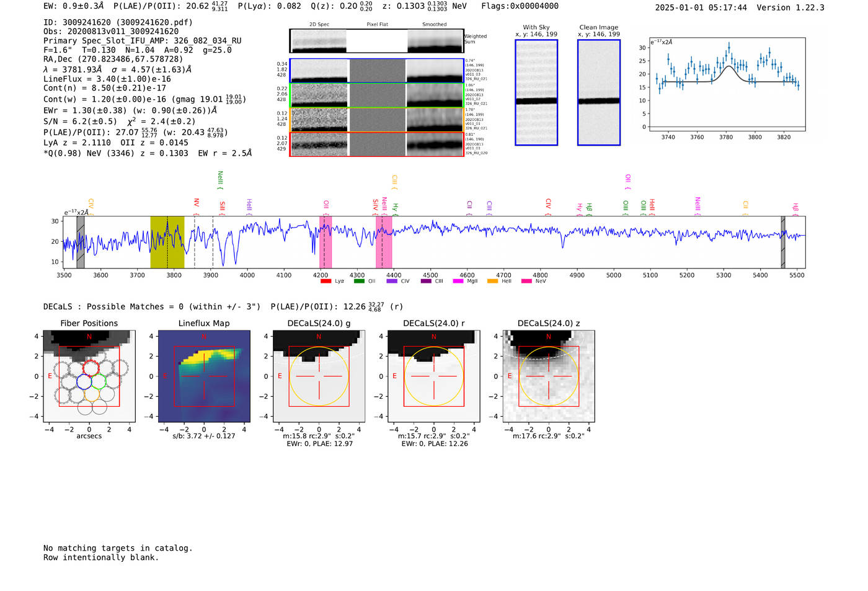868x591 pixels.
Task: Click the magenta MgII legend swatch
Action: pyautogui.click(x=458, y=282)
